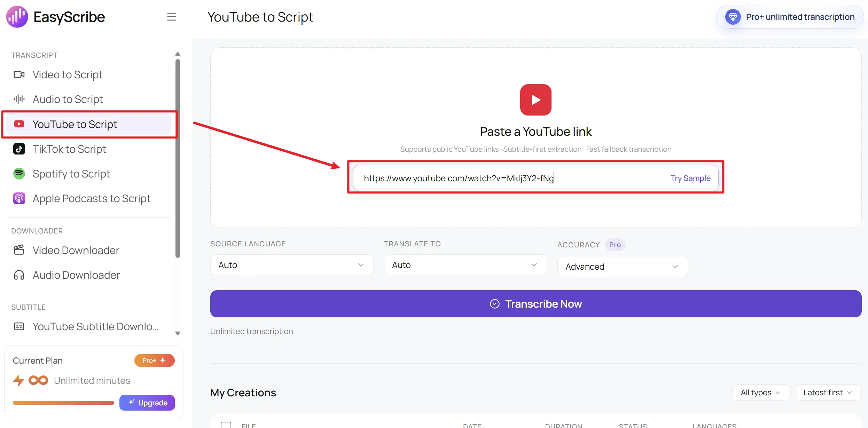The width and height of the screenshot is (868, 428).
Task: Open Spotify to Script tool
Action: point(89,174)
